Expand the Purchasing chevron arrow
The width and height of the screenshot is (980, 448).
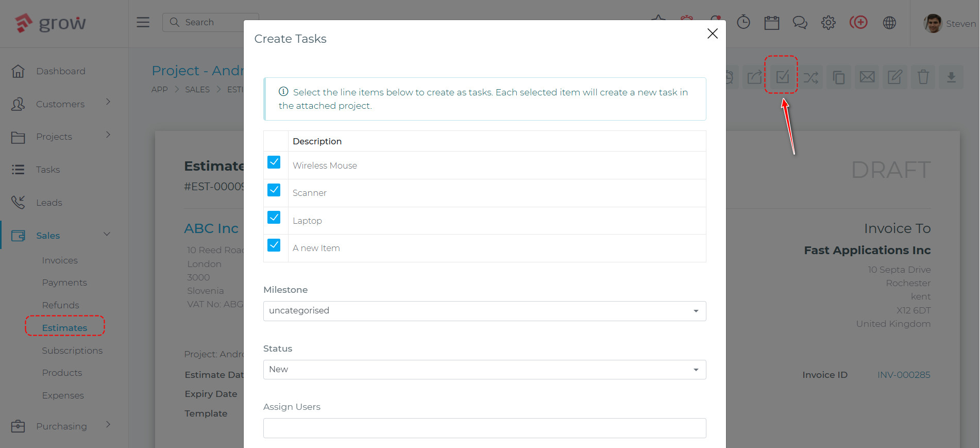[108, 424]
